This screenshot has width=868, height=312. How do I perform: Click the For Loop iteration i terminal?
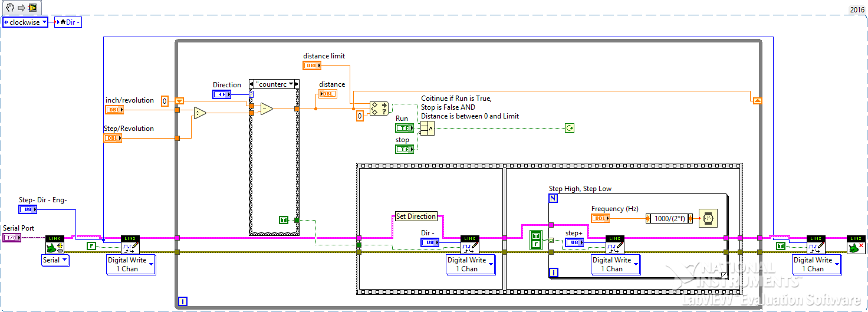553,272
